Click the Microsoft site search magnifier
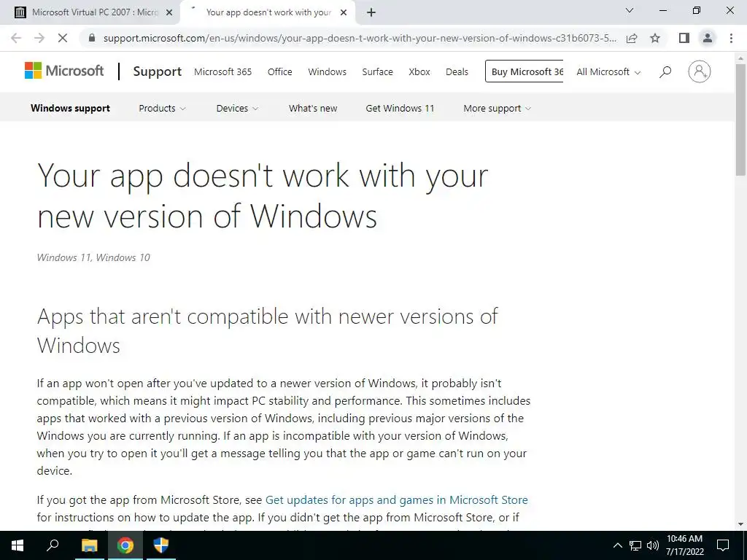This screenshot has width=747, height=560. [665, 72]
